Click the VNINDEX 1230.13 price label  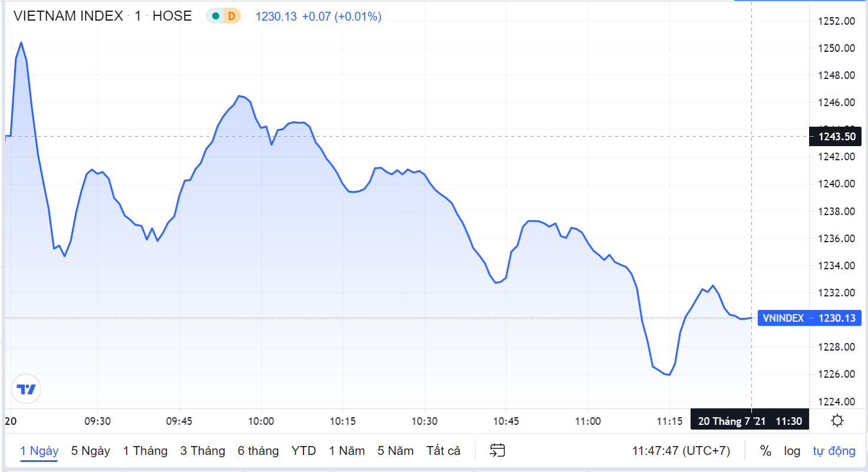809,318
